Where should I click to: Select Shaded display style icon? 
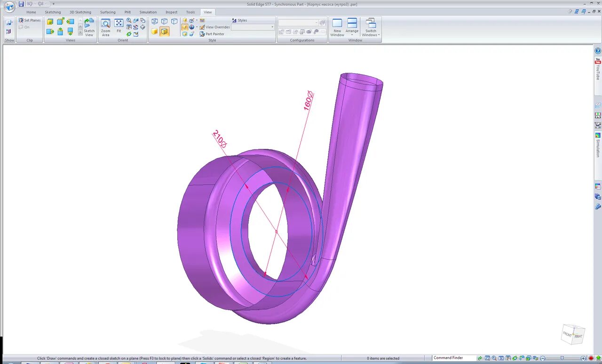pos(154,31)
